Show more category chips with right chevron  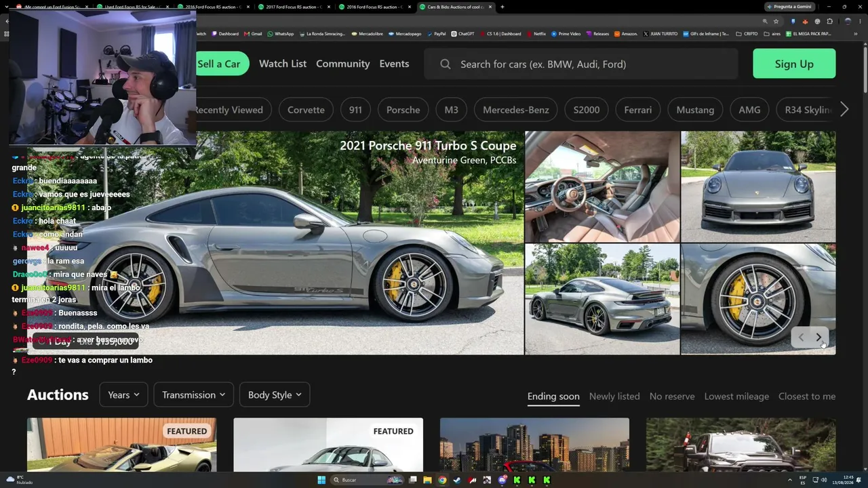point(844,110)
